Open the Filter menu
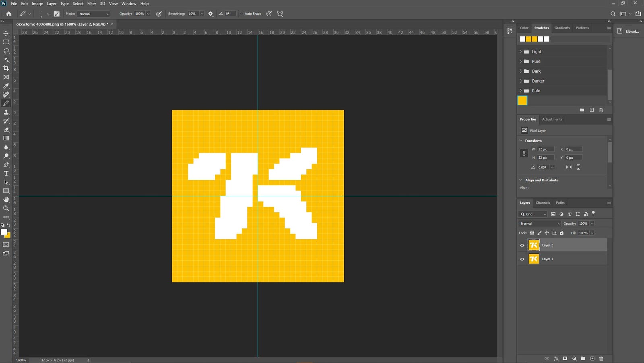644x363 pixels. pos(92,4)
